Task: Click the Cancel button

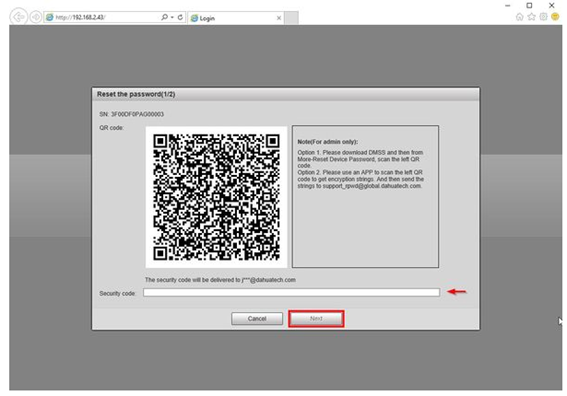Action: (257, 319)
